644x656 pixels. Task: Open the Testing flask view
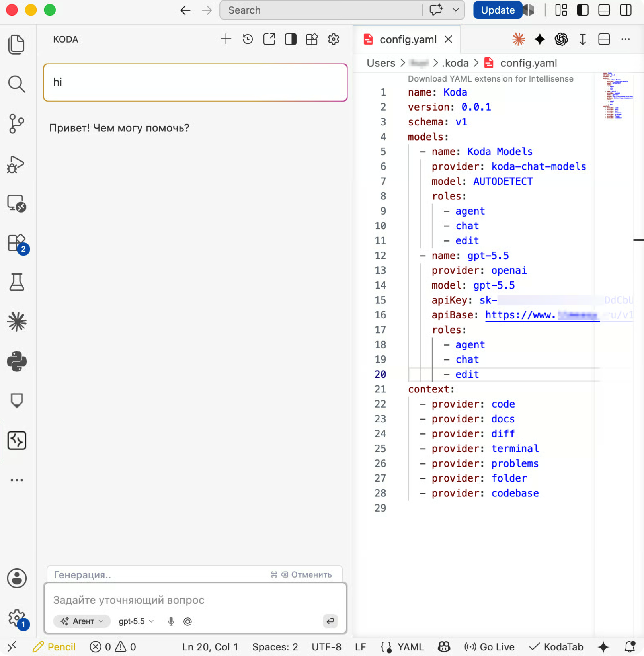click(x=16, y=282)
